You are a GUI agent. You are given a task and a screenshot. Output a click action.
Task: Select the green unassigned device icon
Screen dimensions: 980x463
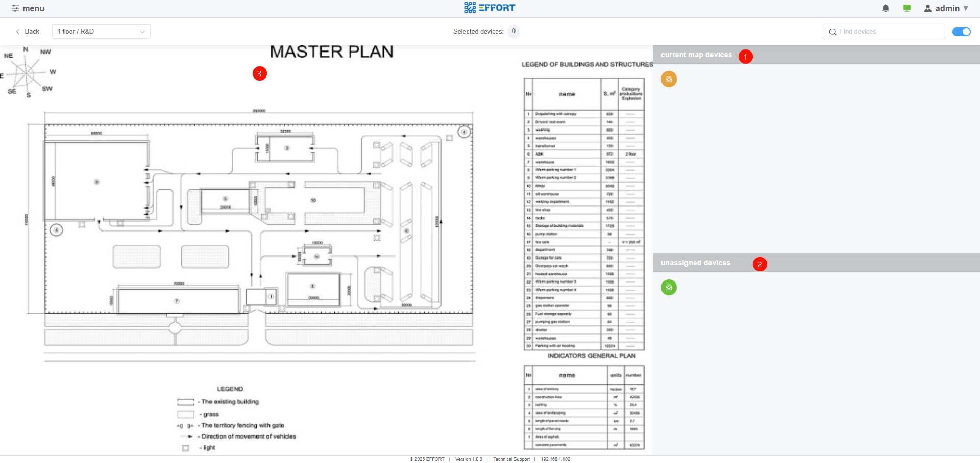pos(669,287)
